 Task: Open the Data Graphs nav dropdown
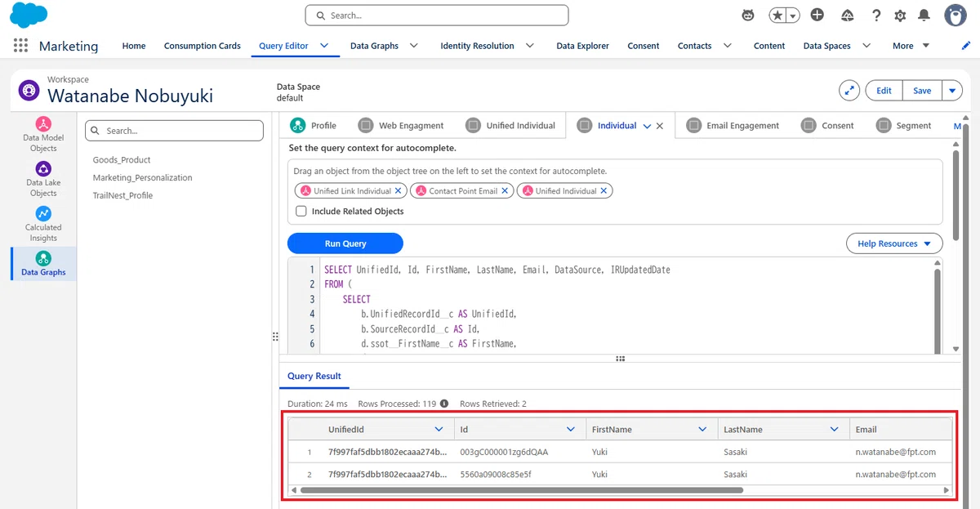[413, 46]
